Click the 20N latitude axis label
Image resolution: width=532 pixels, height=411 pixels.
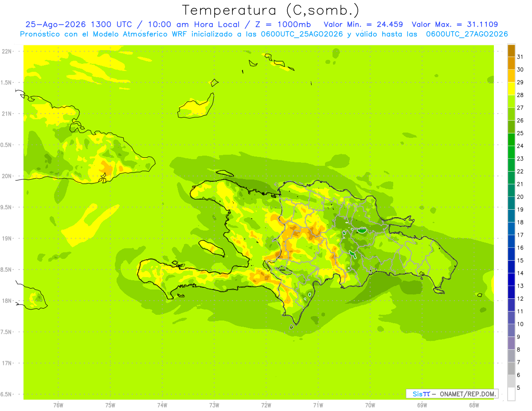7,176
